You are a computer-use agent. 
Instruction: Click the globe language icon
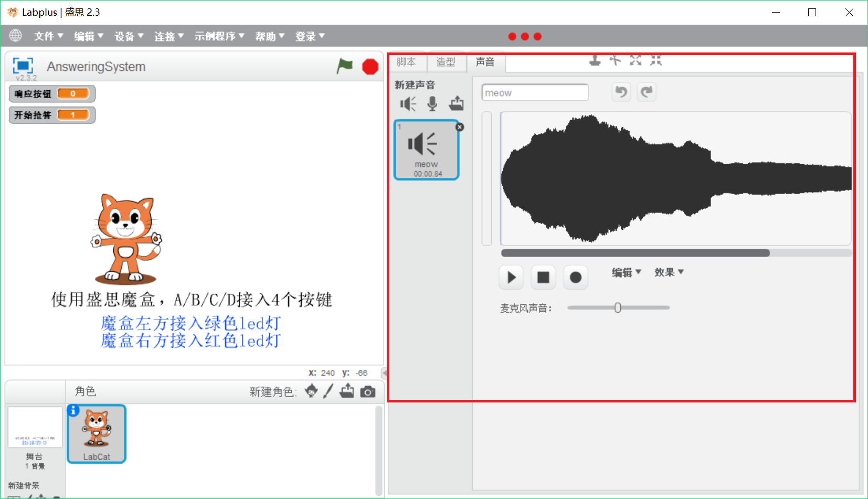(16, 35)
